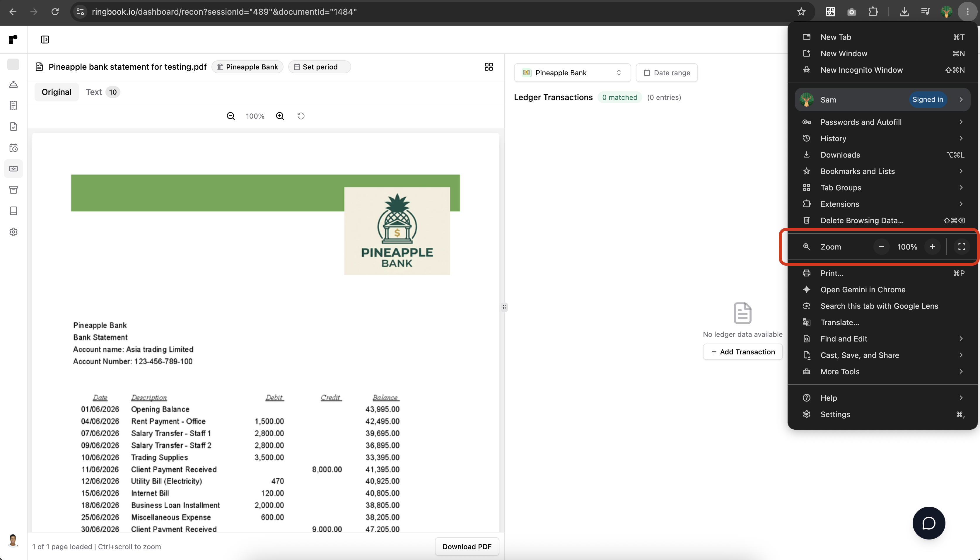Open the settings gear in left sidebar
The image size is (980, 560).
pyautogui.click(x=13, y=232)
